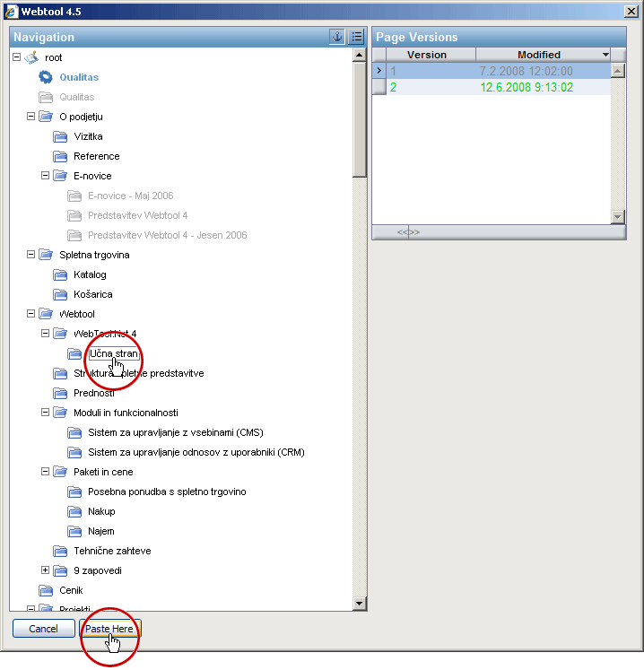Select version 2 row selector
Screen dimensions: 644x670
[x=379, y=87]
